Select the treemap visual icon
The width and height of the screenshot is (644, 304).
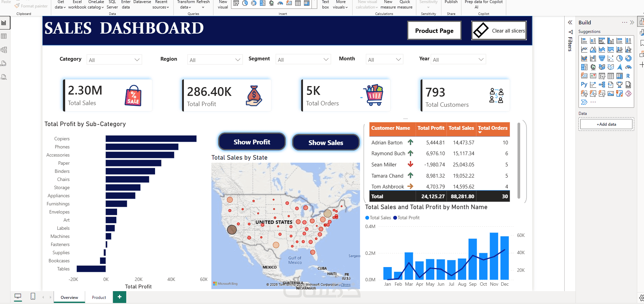pyautogui.click(x=584, y=67)
